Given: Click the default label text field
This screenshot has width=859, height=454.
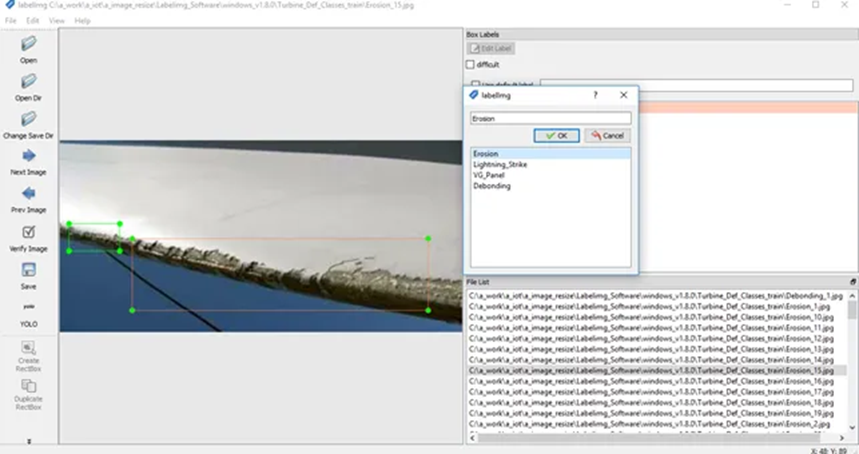Looking at the screenshot, I should click(x=696, y=85).
